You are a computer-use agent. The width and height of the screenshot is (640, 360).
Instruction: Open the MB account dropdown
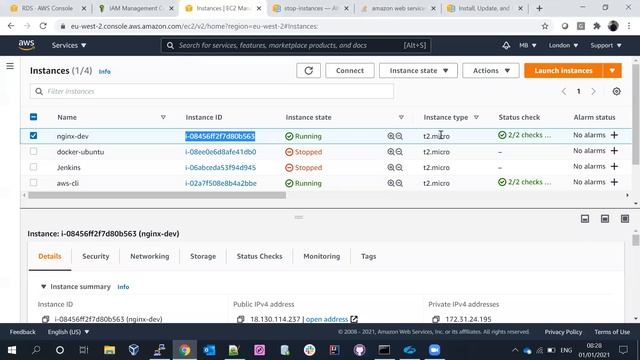tap(527, 45)
